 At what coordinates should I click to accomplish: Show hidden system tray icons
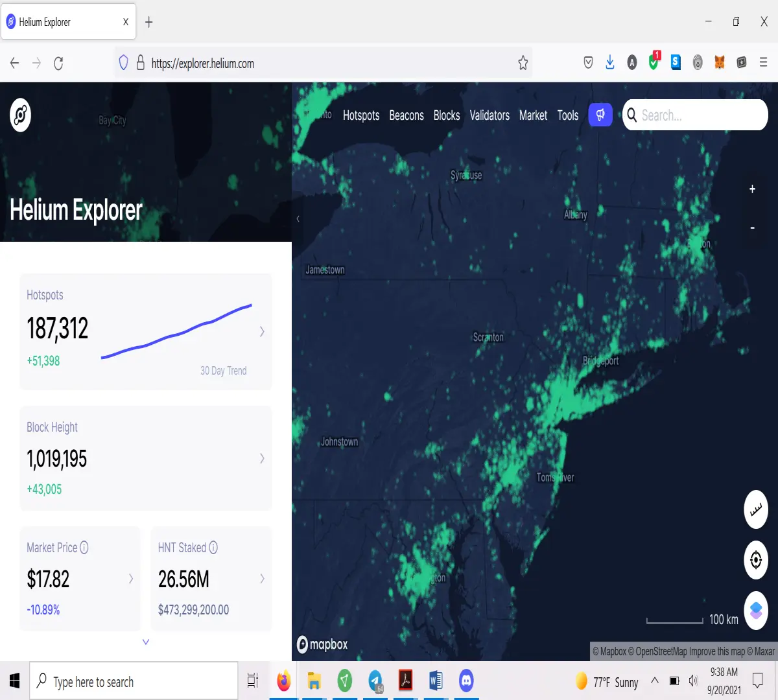pyautogui.click(x=655, y=681)
